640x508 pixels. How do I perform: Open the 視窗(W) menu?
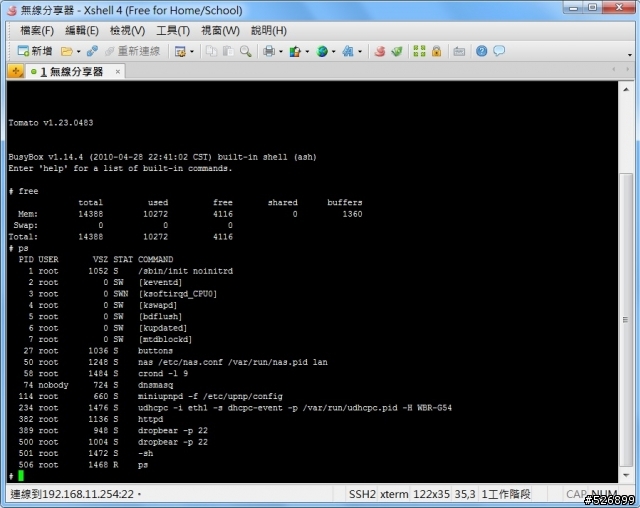(220, 31)
